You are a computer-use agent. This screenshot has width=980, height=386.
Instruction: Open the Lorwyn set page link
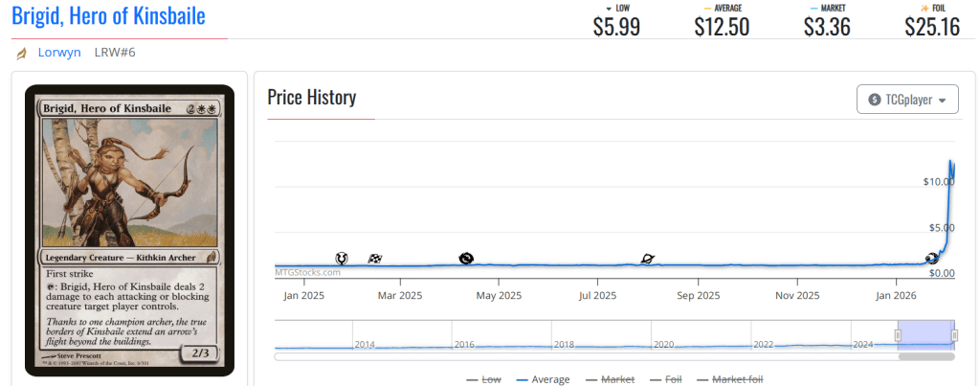(x=59, y=53)
